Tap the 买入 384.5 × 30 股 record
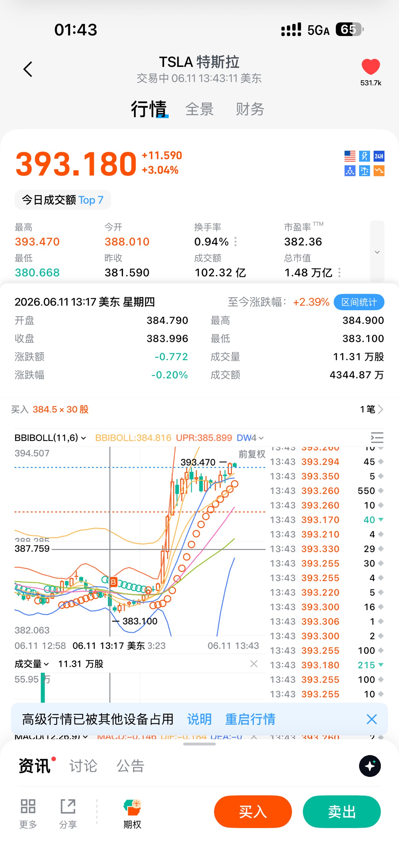 [x=50, y=409]
